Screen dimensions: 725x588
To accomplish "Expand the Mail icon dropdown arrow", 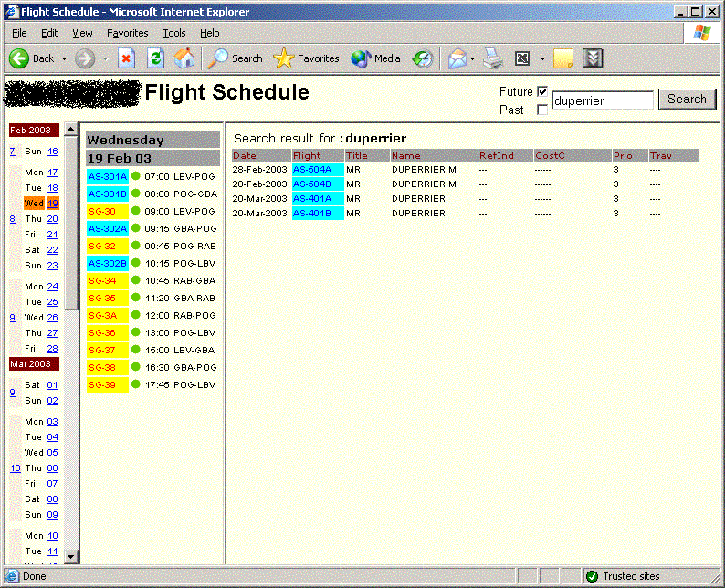I will pyautogui.click(x=472, y=58).
